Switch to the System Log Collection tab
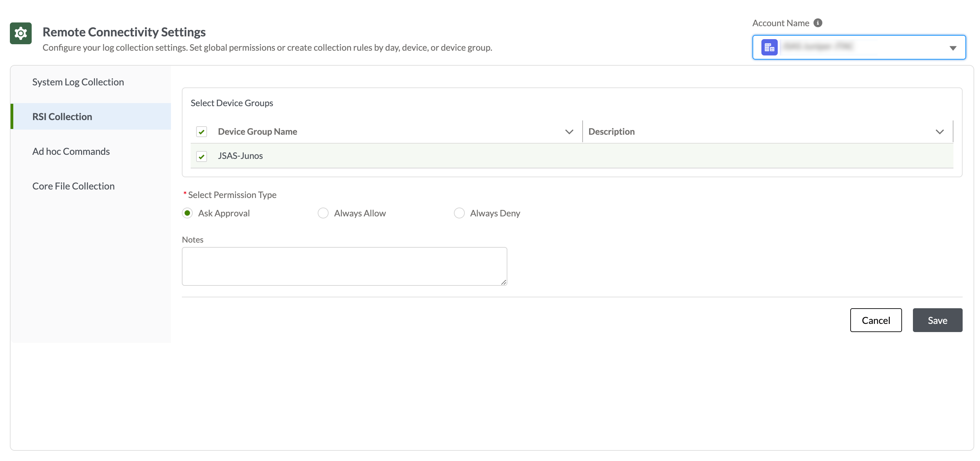The width and height of the screenshot is (980, 461). click(x=78, y=81)
